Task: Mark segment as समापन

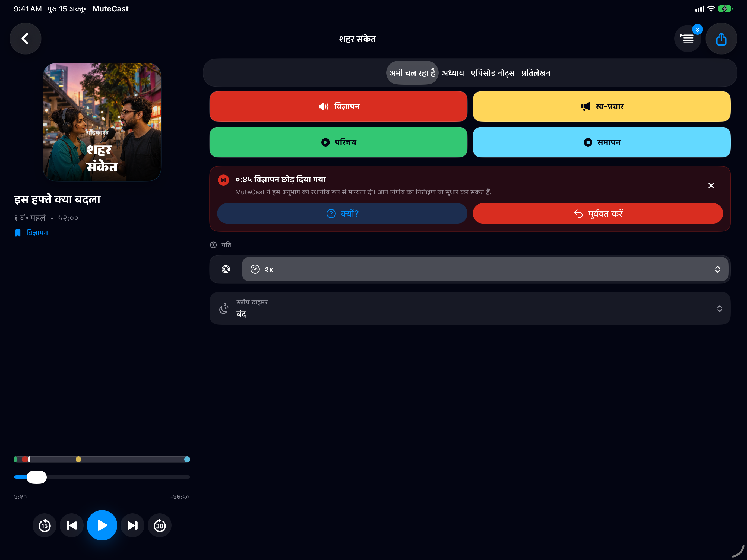Action: [x=602, y=142]
